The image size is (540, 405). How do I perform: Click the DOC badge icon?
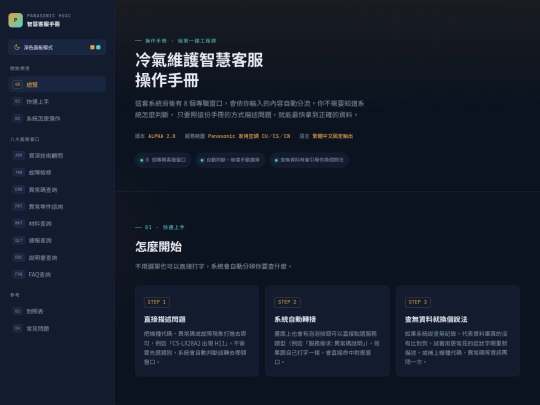point(19,257)
